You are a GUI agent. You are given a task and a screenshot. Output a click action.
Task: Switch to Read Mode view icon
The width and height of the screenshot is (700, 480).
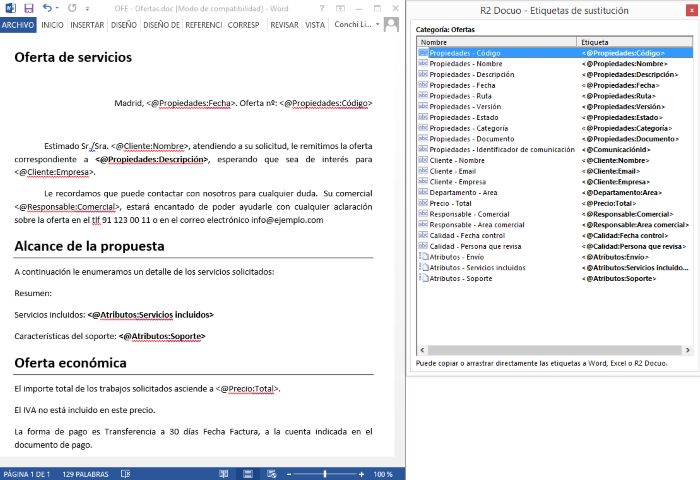tap(224, 474)
